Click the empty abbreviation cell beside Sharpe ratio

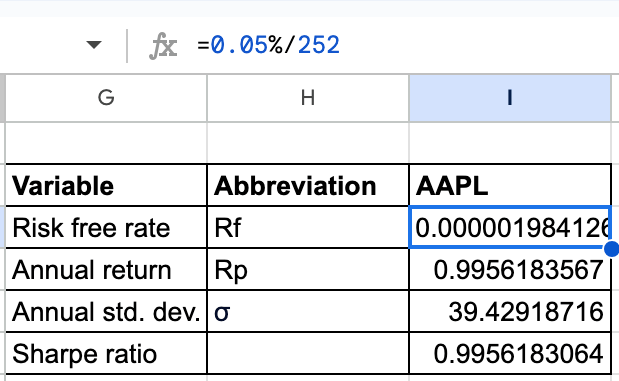coord(308,353)
